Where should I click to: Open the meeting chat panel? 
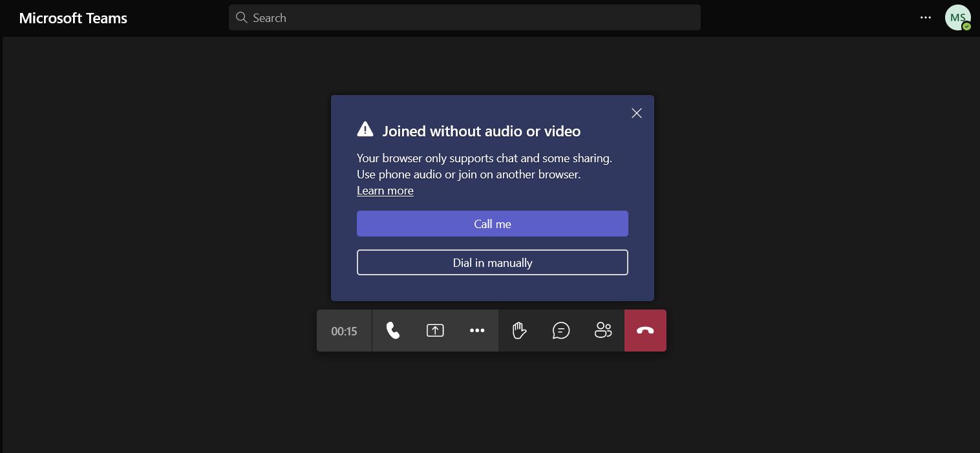click(x=561, y=330)
